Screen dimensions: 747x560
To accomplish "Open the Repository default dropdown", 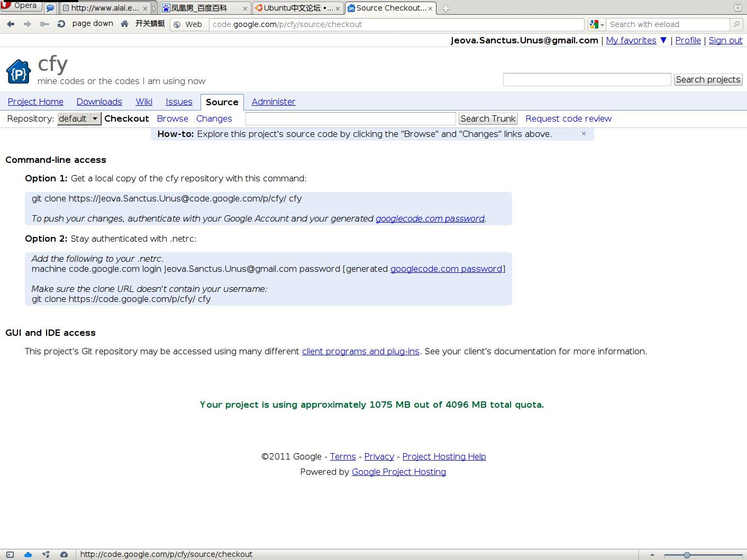I will pyautogui.click(x=79, y=119).
